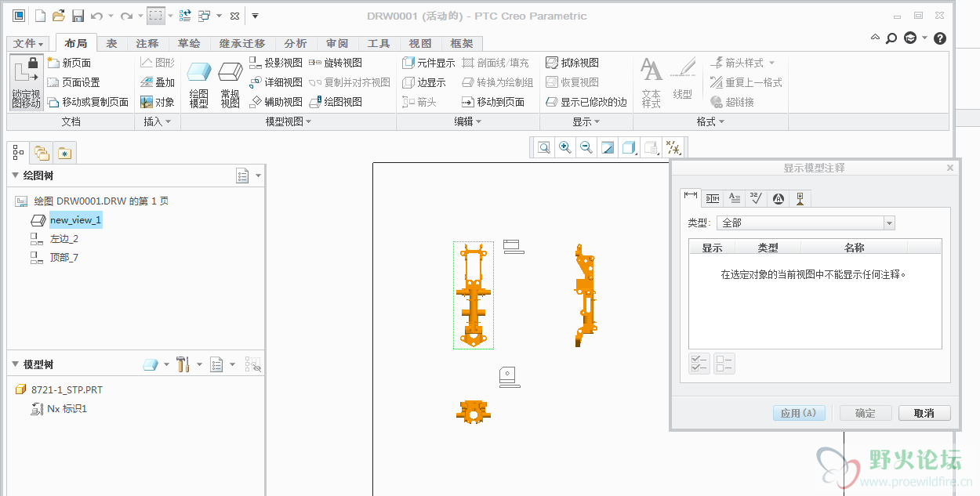
Task: Undo the last action
Action: coord(96,16)
